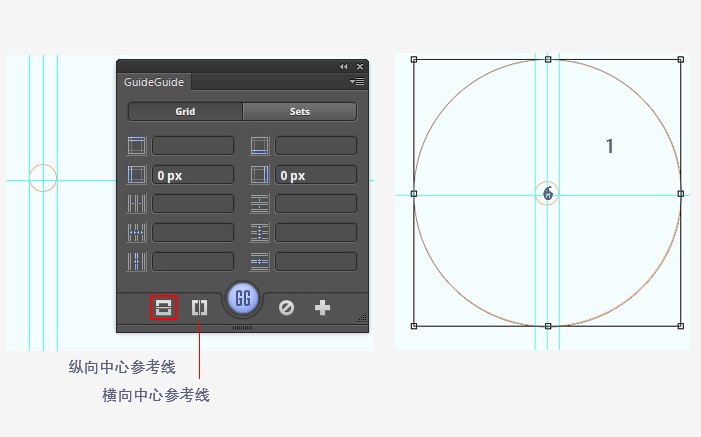Click the bottom-left transform handle of circle
This screenshot has width=701, height=437.
pyautogui.click(x=414, y=326)
